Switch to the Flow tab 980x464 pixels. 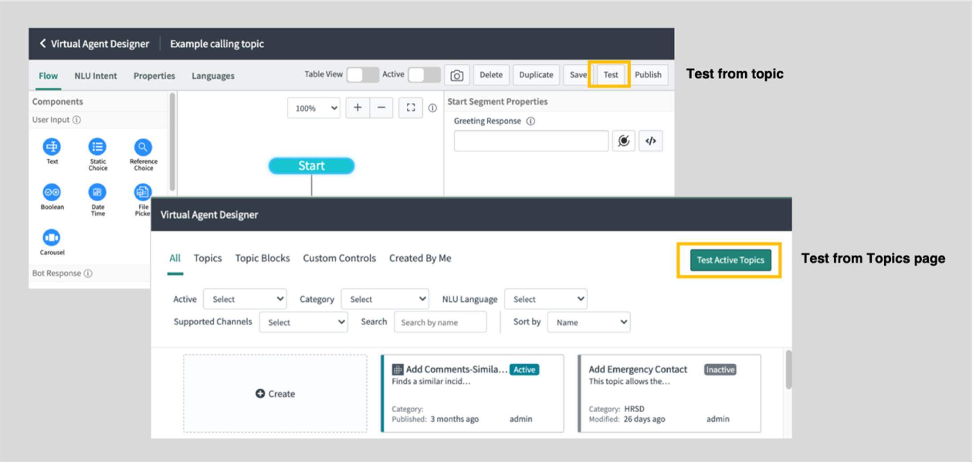click(x=48, y=76)
